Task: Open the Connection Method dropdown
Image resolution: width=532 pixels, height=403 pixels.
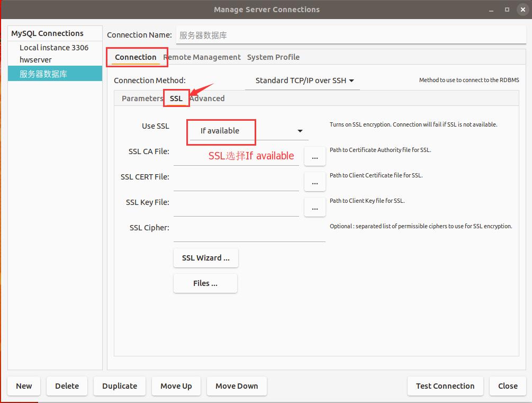Action: (x=302, y=80)
